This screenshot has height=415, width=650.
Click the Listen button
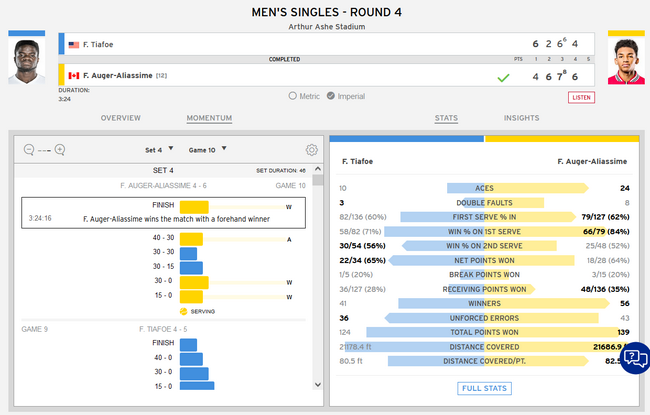tap(581, 97)
